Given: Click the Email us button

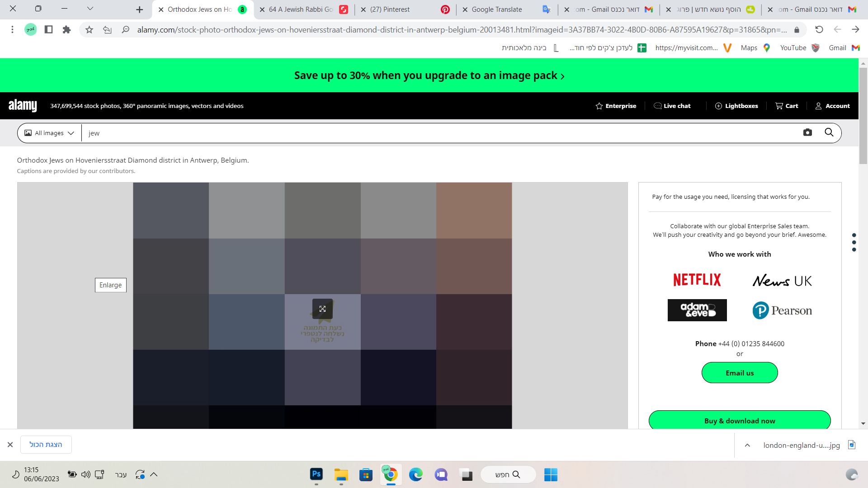Looking at the screenshot, I should tap(739, 373).
